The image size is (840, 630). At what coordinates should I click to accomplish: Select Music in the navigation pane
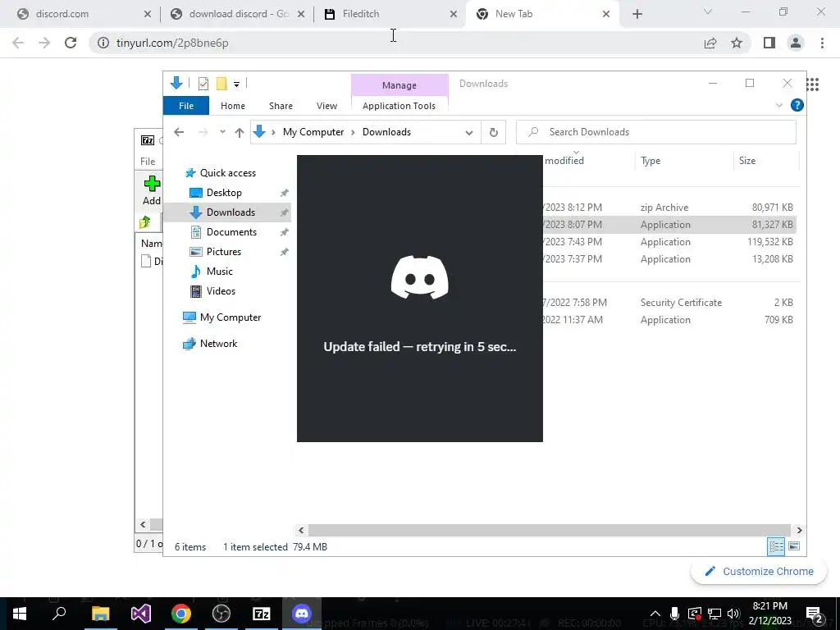[x=220, y=271]
